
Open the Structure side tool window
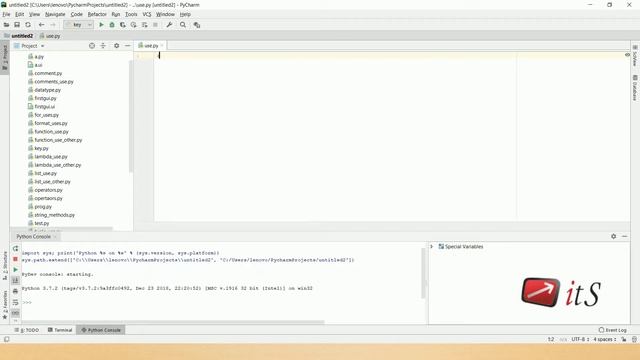5,265
